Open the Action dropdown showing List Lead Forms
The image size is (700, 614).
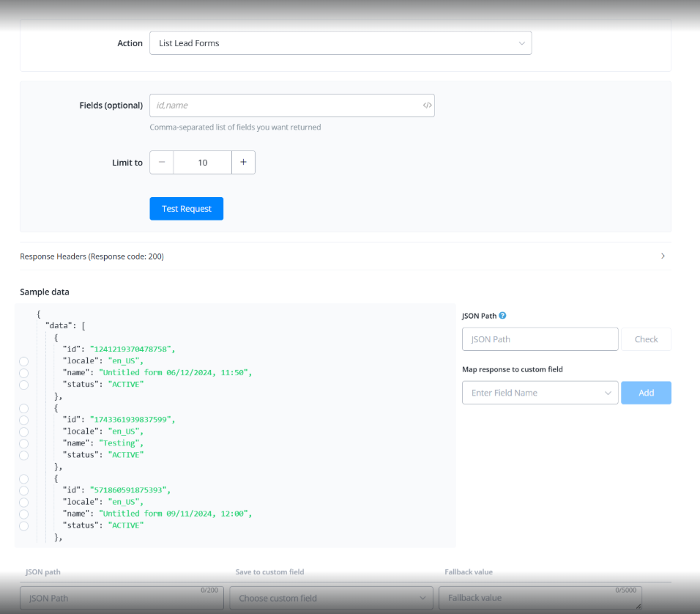point(340,43)
